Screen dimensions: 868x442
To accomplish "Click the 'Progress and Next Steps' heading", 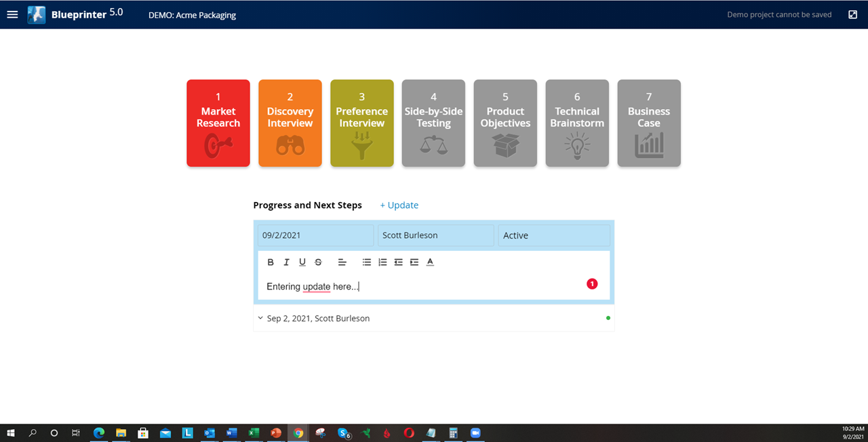I will (x=308, y=205).
